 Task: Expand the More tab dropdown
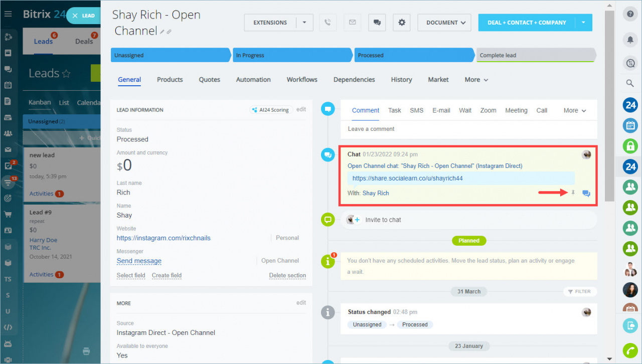click(x=476, y=80)
